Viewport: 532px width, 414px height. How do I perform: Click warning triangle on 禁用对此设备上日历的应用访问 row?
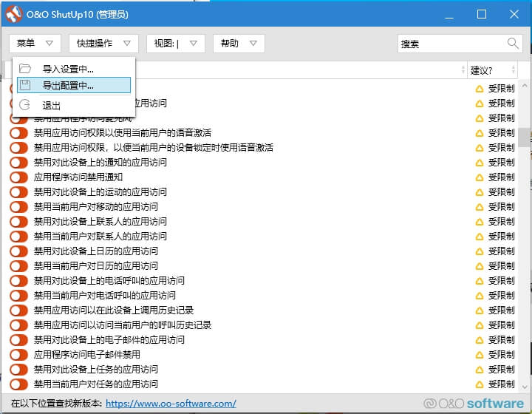coord(479,251)
